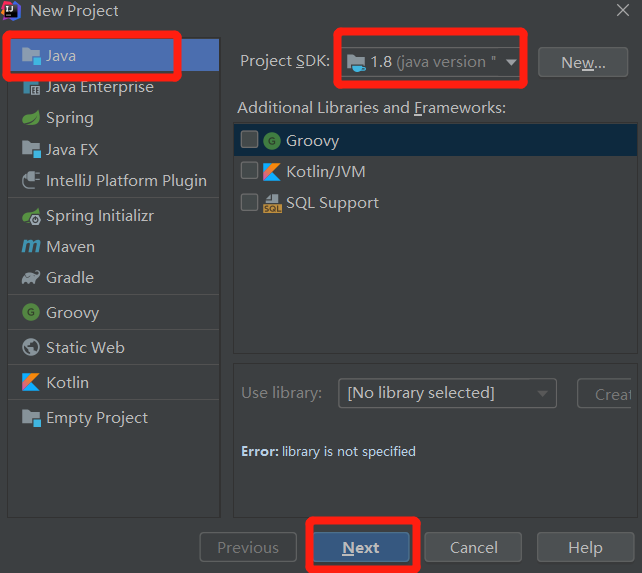Click the Groovy icon in the sidebar
The height and width of the screenshot is (573, 642).
point(30,313)
